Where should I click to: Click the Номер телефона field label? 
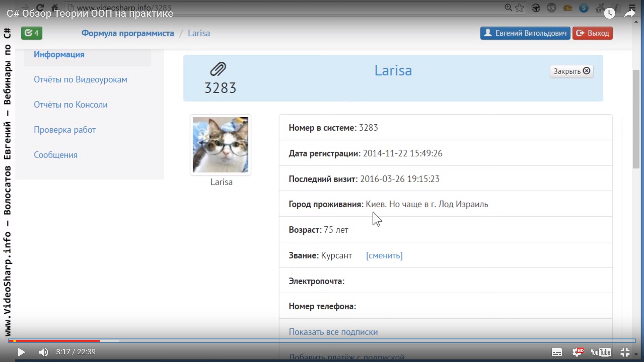[x=322, y=306]
